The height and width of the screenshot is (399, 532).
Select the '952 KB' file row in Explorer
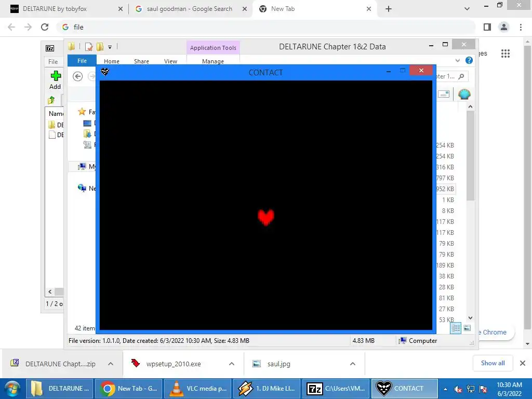(445, 189)
